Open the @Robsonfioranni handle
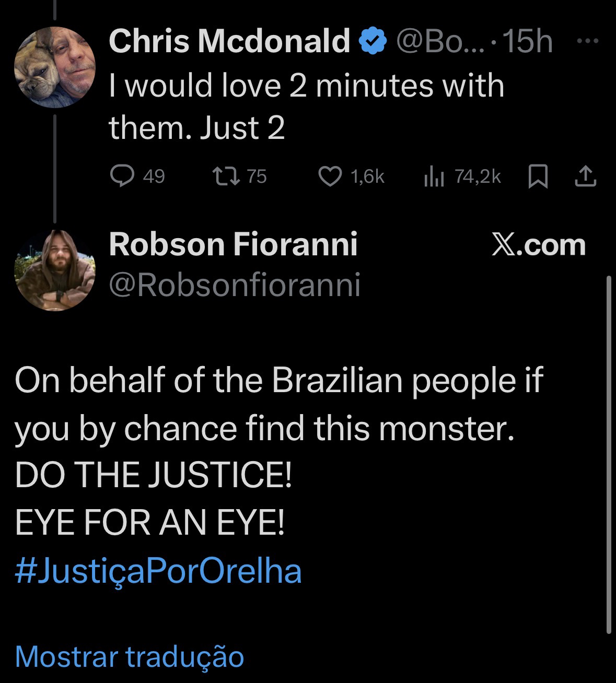This screenshot has width=616, height=683. coord(235,285)
